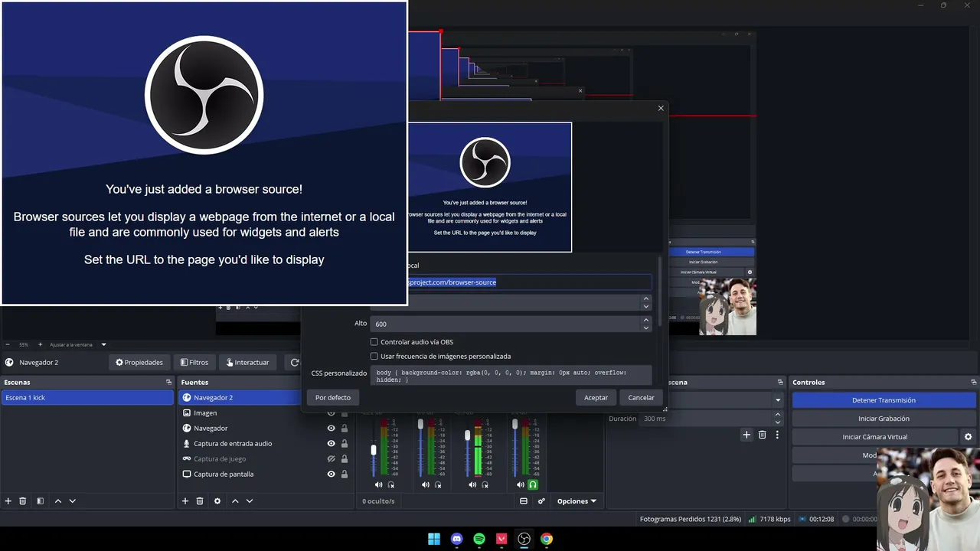Image resolution: width=980 pixels, height=551 pixels.
Task: Toggle lock on Navegador source
Action: [345, 428]
